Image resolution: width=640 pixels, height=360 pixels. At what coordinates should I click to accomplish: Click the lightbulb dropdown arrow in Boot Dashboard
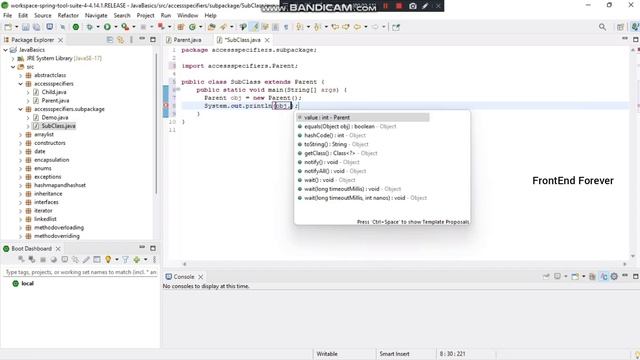(x=116, y=260)
